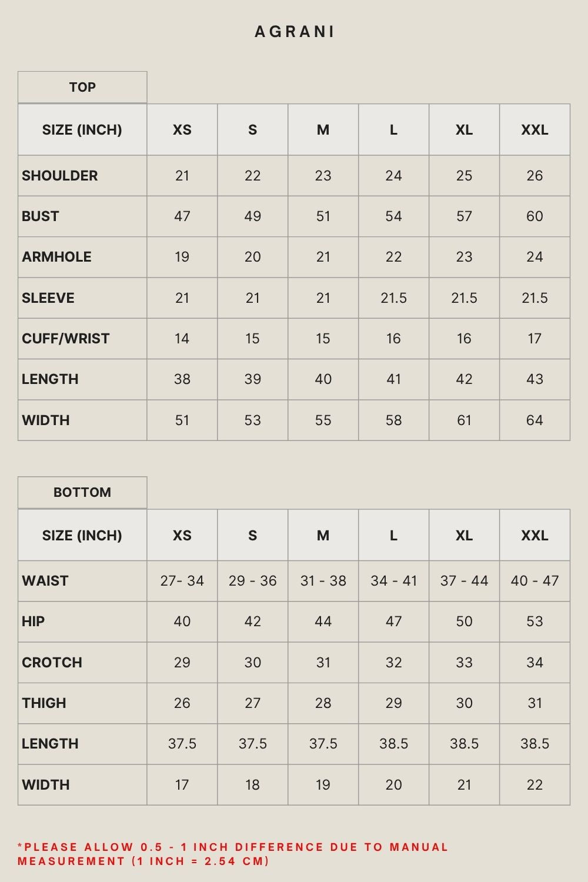Image resolution: width=588 pixels, height=882 pixels.
Task: Click the red measurement disclaimer note
Action: coord(233,854)
